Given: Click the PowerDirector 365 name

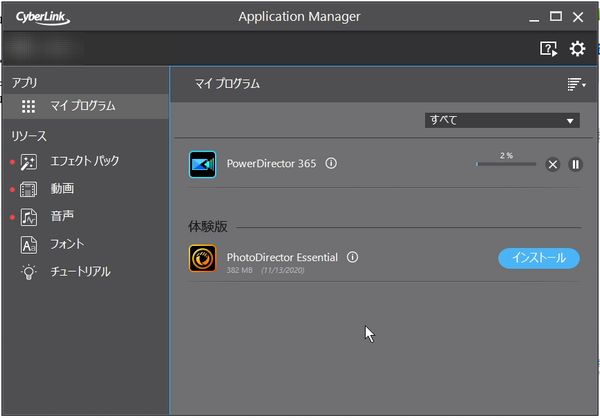Looking at the screenshot, I should pos(271,164).
